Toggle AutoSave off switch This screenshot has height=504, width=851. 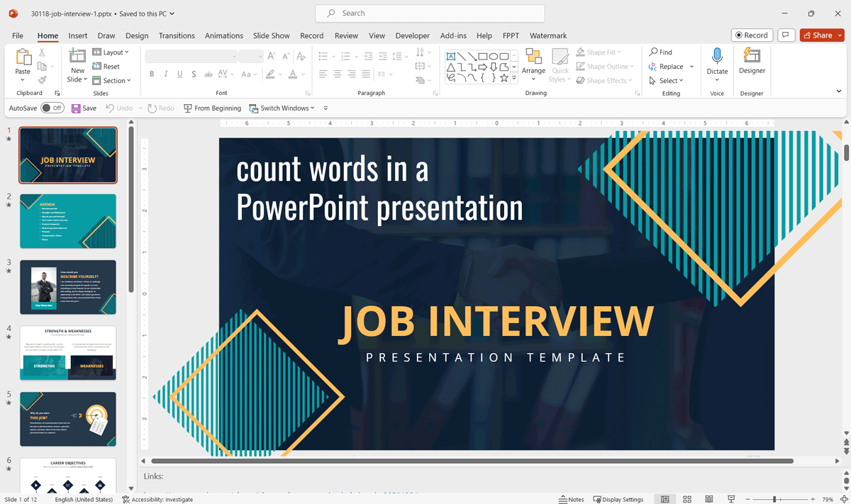(52, 108)
